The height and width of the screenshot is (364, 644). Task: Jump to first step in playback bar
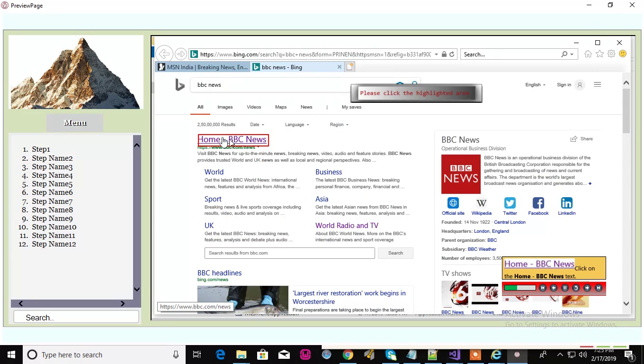543,288
